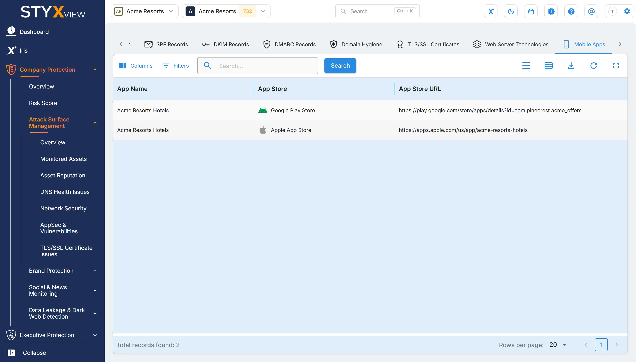
Task: Refresh the mobile apps table
Action: point(593,65)
